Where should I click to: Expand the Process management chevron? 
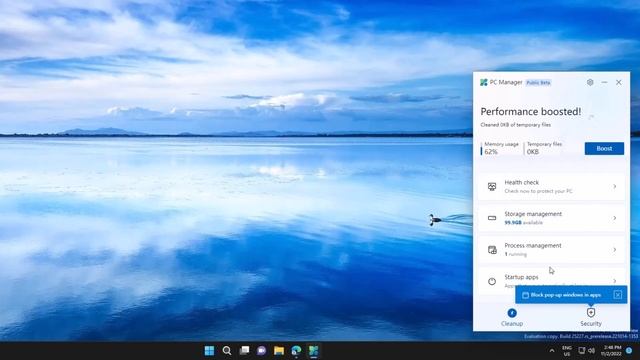(x=614, y=249)
